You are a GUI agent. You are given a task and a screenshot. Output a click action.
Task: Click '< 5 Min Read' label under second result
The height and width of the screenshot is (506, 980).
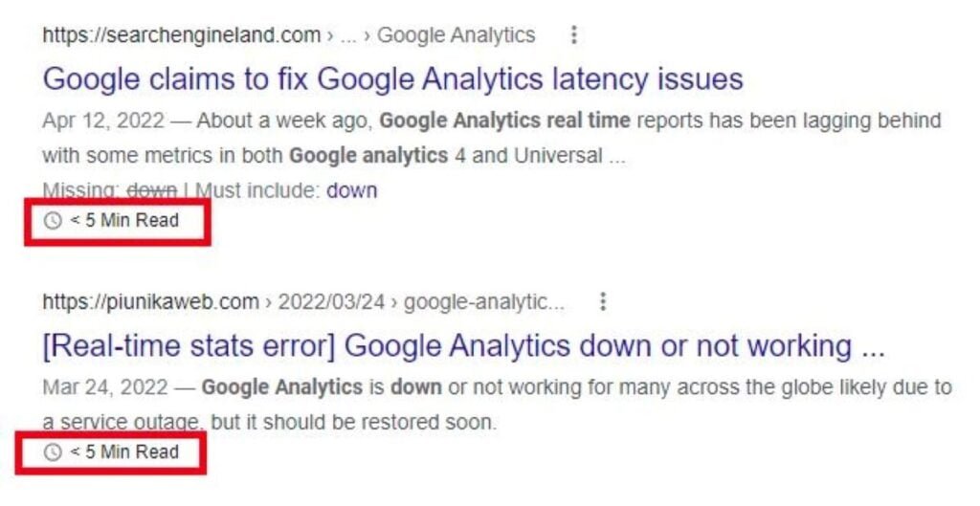click(x=124, y=451)
